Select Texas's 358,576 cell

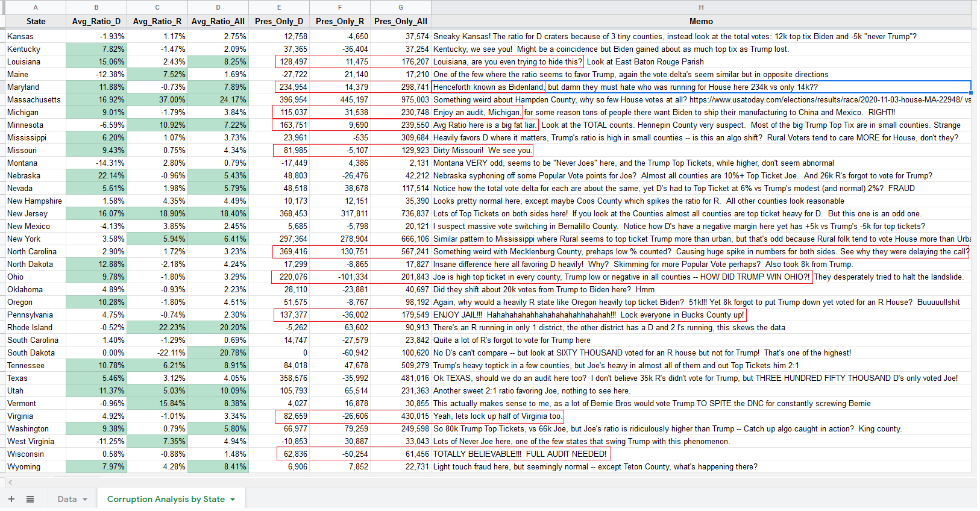click(x=279, y=378)
